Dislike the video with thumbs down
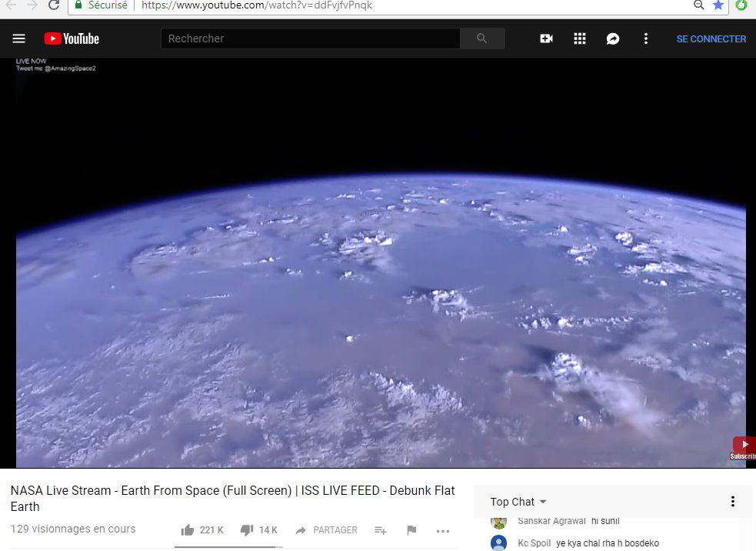Image resolution: width=756 pixels, height=551 pixels. pyautogui.click(x=247, y=530)
